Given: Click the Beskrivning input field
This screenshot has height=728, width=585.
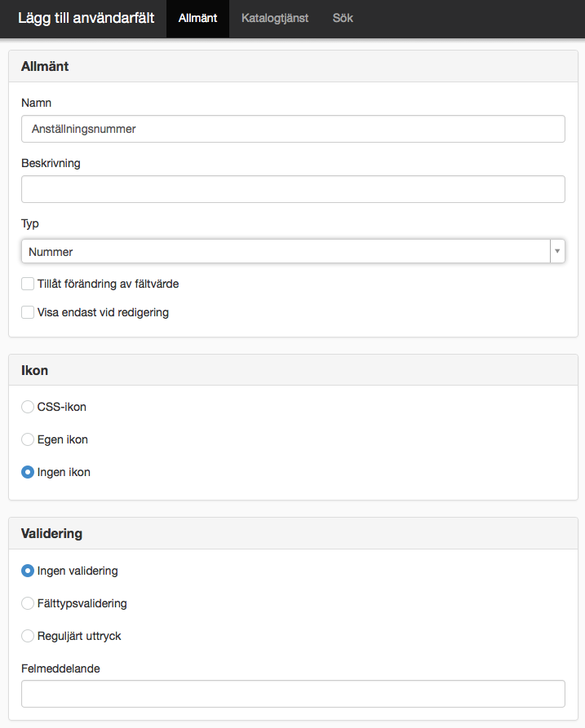Looking at the screenshot, I should (293, 189).
